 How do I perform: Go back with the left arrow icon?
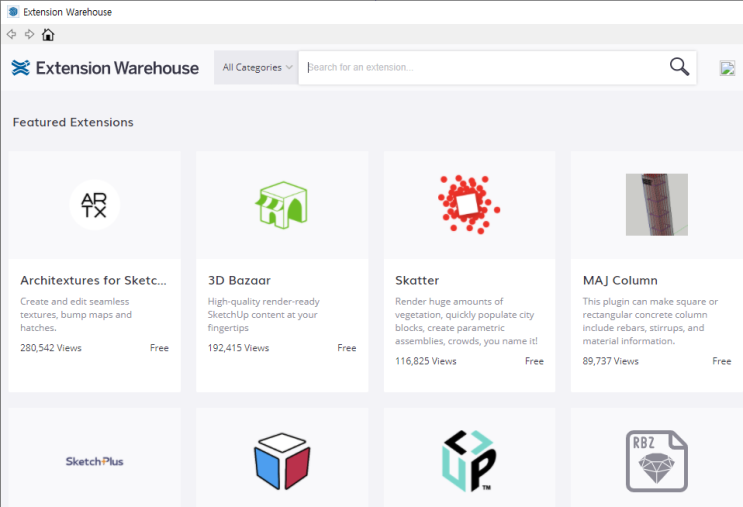click(x=11, y=34)
